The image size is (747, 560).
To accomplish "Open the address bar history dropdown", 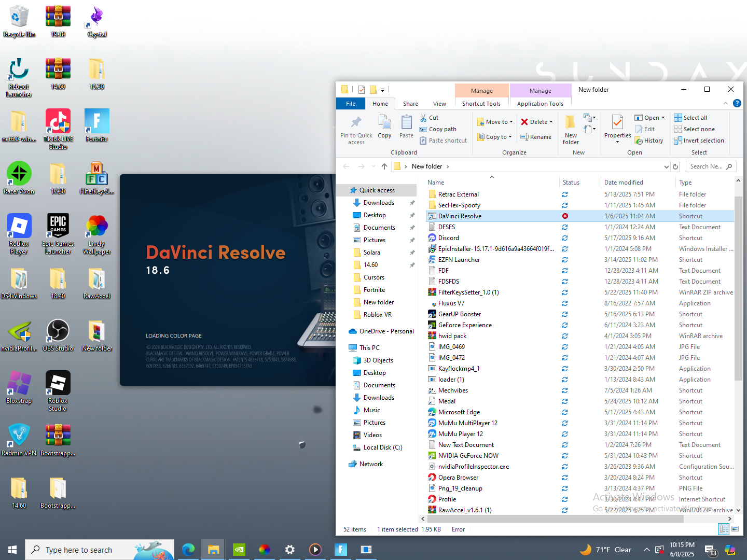I will [666, 166].
